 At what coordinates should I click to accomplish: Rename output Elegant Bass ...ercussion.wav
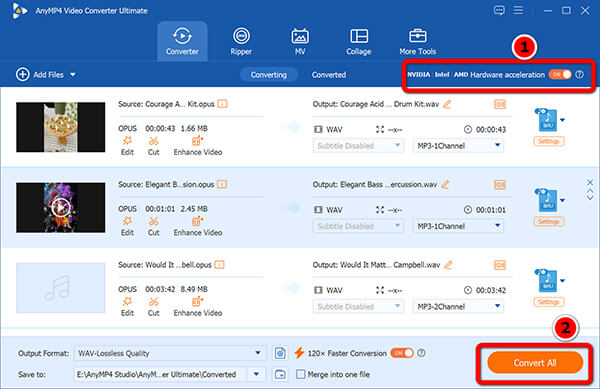[445, 184]
